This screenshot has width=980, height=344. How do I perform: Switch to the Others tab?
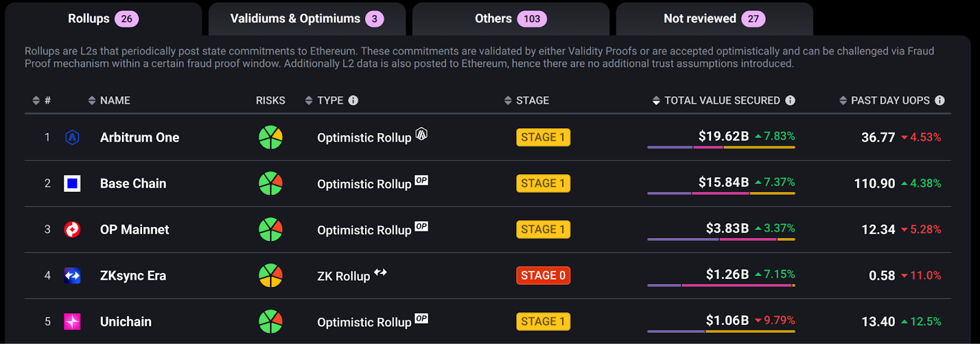(511, 19)
